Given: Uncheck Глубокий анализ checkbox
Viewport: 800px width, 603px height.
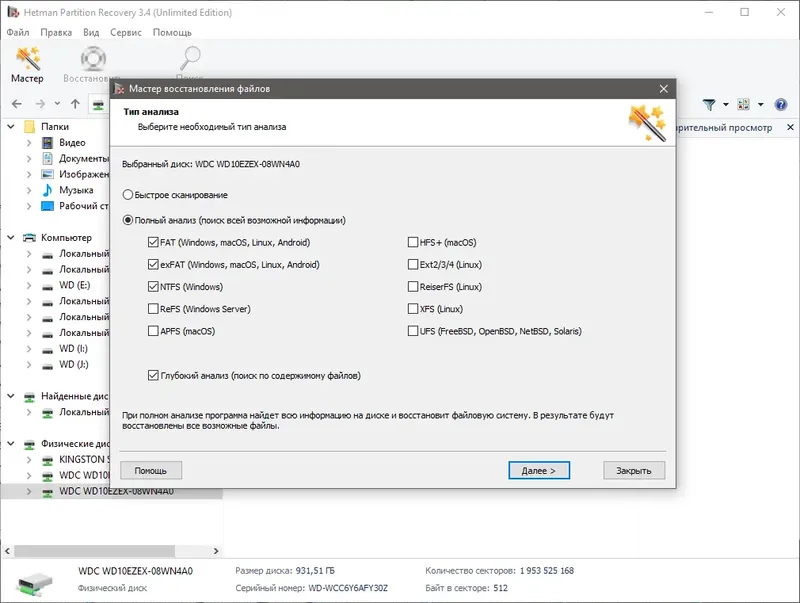Looking at the screenshot, I should pyautogui.click(x=153, y=375).
